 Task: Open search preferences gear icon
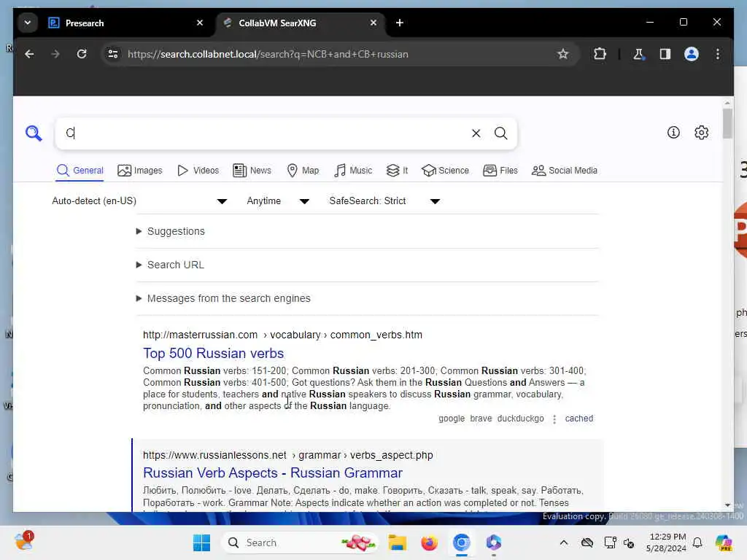[701, 133]
